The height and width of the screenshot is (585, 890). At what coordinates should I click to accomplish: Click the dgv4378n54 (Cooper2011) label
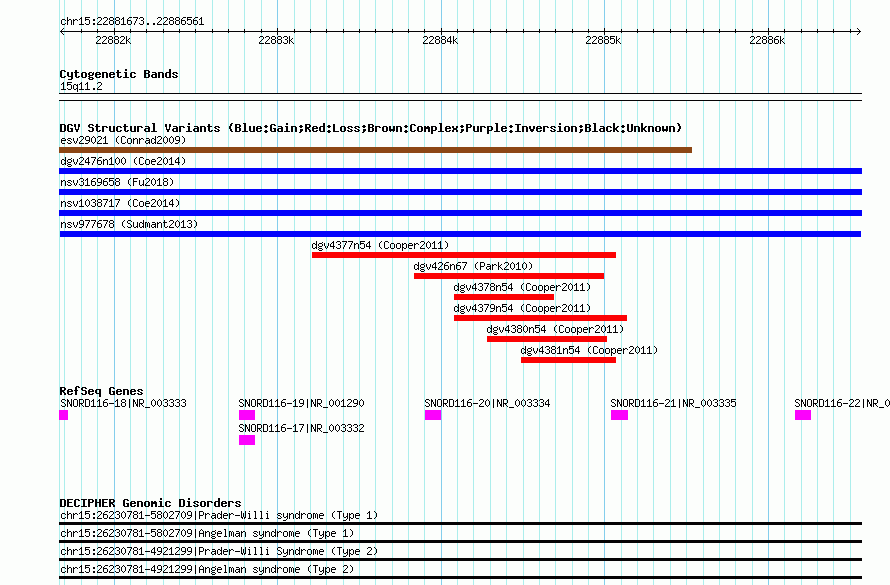tap(522, 287)
